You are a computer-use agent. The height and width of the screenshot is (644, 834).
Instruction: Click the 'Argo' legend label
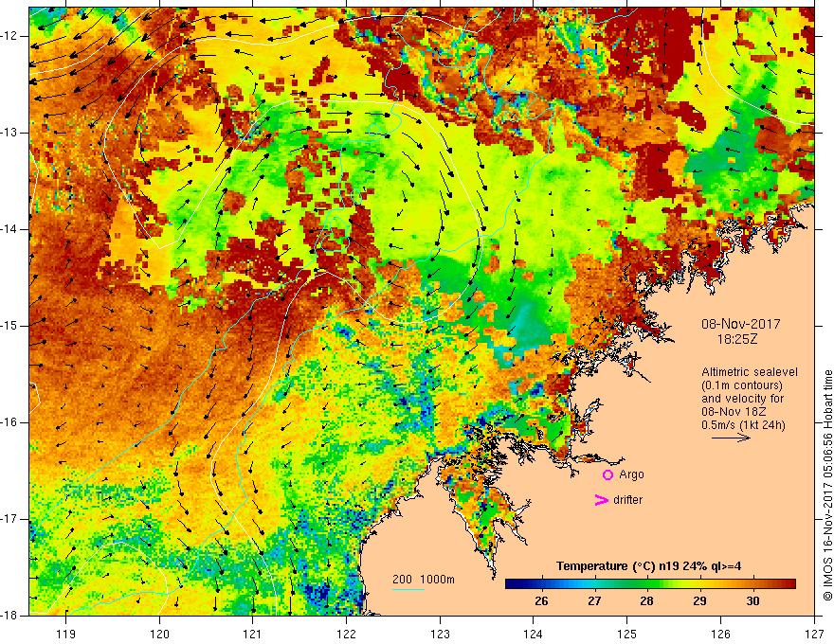631,474
